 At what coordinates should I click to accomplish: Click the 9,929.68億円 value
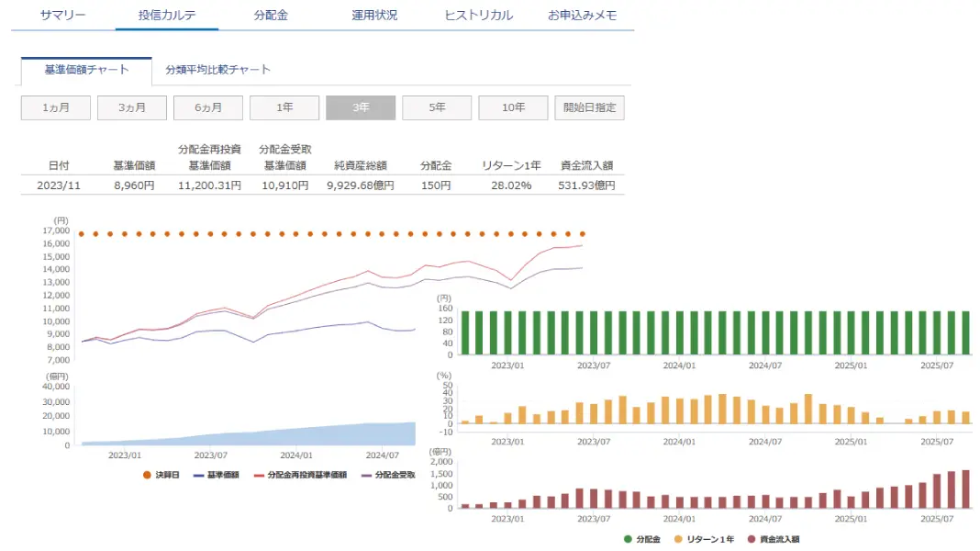361,186
